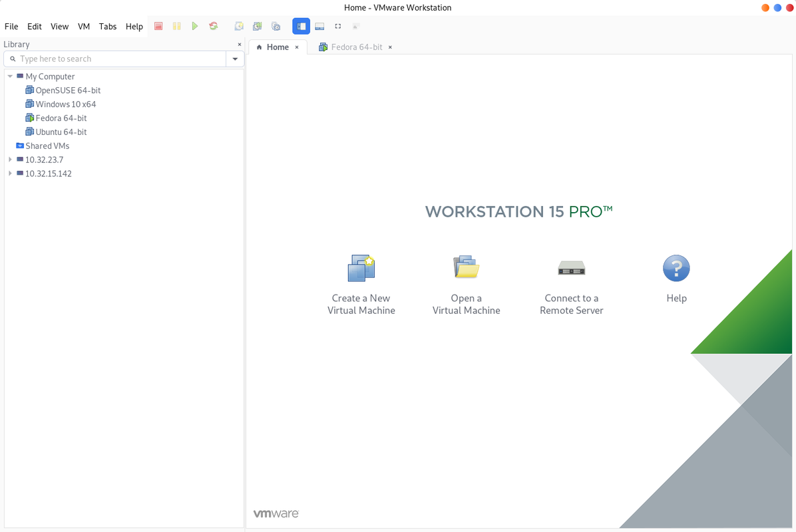Click the Connect to a Remote Server icon
This screenshot has width=796, height=532.
pos(572,268)
